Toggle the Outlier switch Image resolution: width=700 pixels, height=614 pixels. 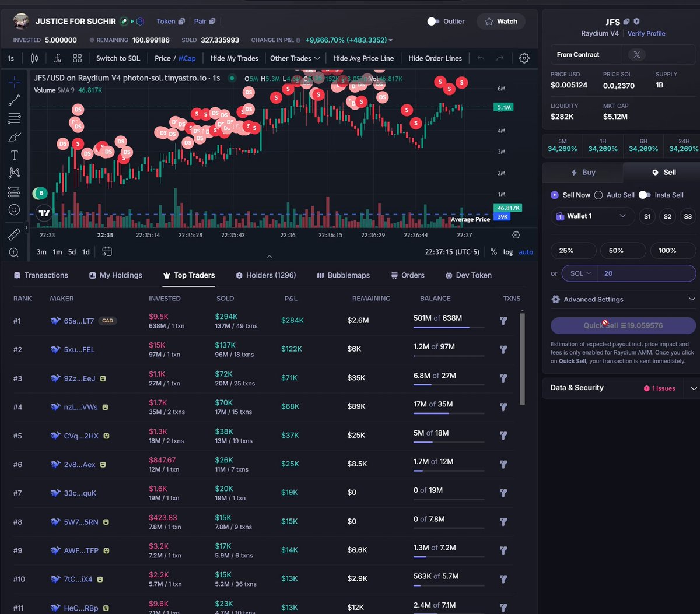click(433, 22)
